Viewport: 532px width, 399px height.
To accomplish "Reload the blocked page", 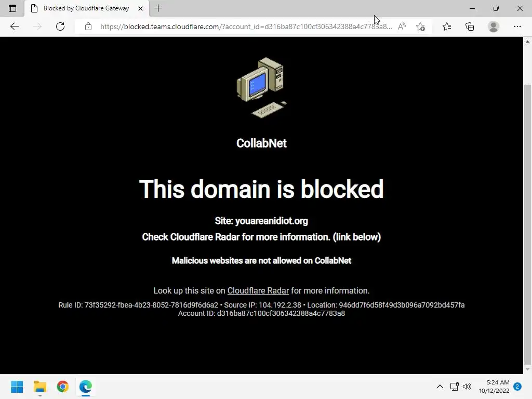I will tap(60, 26).
